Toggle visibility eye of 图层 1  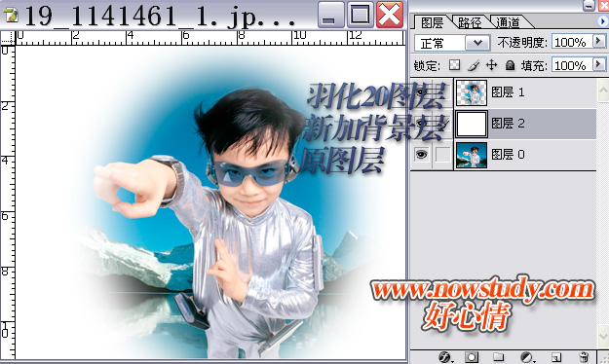point(421,92)
